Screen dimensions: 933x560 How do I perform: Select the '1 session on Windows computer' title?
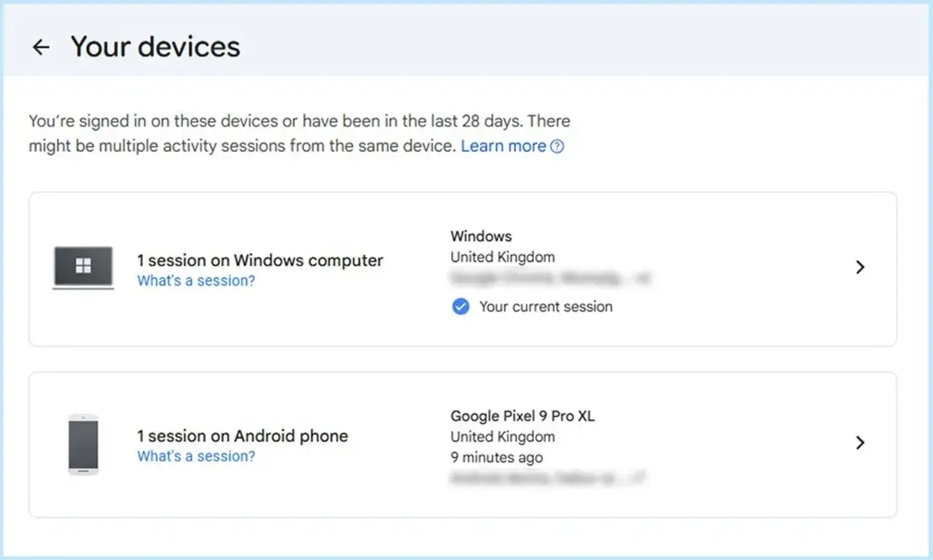click(x=260, y=260)
